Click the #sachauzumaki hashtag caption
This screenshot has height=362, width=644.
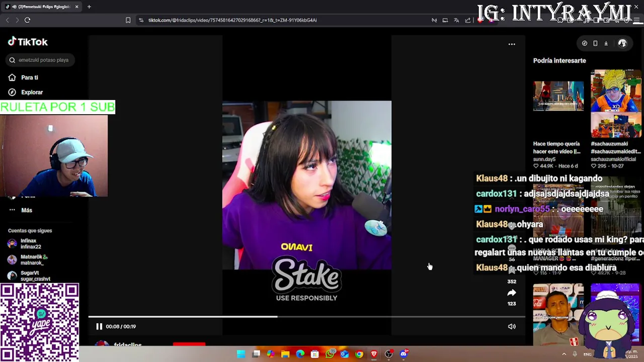click(x=616, y=147)
